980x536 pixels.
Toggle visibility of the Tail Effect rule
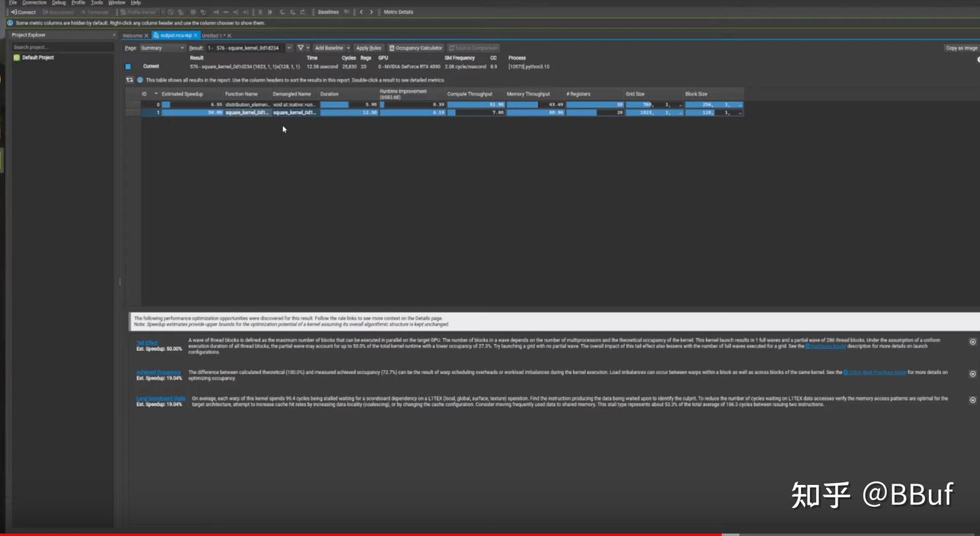(x=972, y=342)
